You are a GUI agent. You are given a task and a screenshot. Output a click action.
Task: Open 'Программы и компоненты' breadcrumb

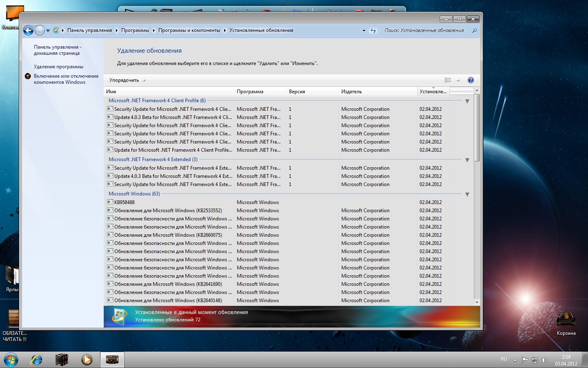click(x=189, y=30)
